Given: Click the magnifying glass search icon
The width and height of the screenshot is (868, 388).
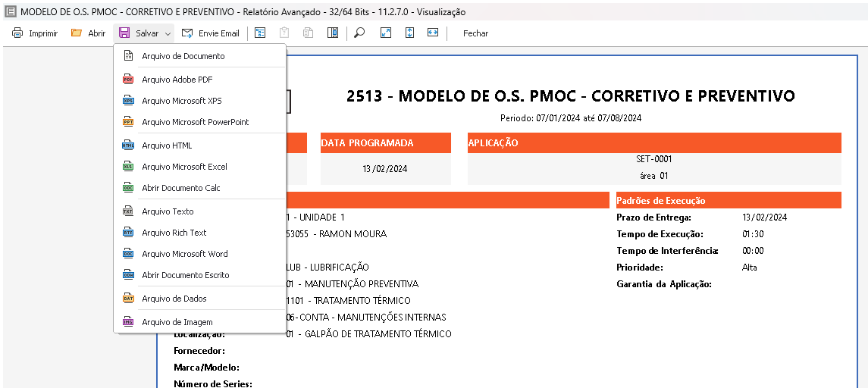Looking at the screenshot, I should 359,33.
